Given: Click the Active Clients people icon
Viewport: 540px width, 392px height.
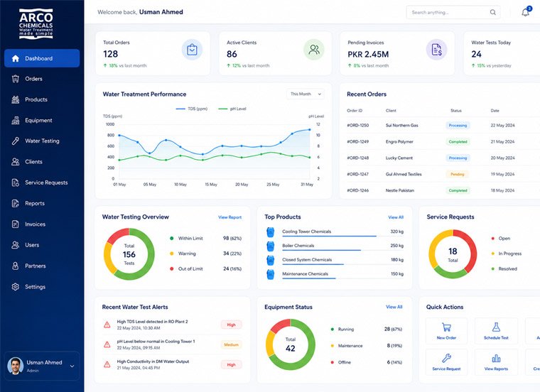Looking at the screenshot, I should (x=314, y=50).
